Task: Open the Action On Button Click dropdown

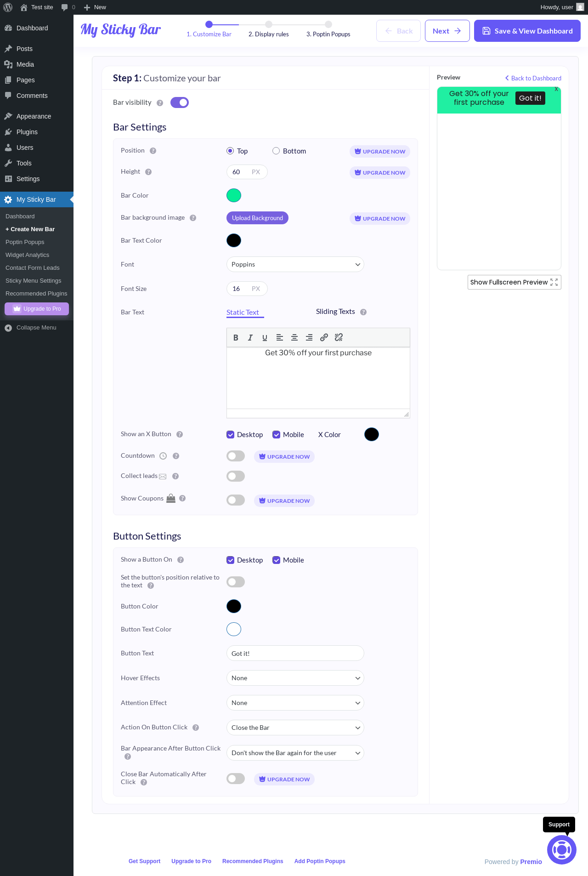Action: [295, 728]
